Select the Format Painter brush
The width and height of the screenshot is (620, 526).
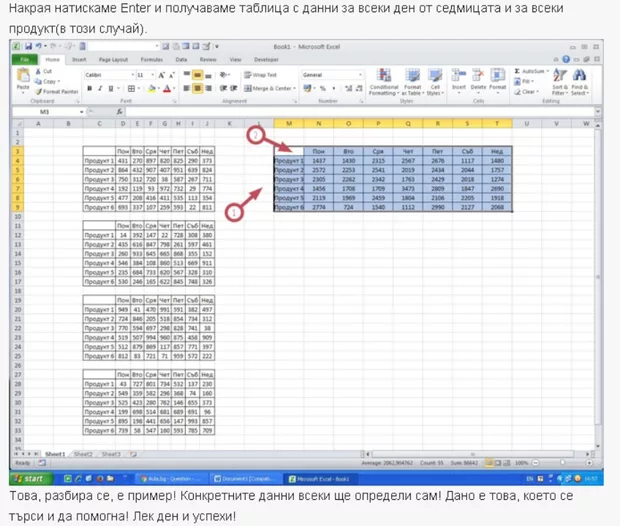38,92
